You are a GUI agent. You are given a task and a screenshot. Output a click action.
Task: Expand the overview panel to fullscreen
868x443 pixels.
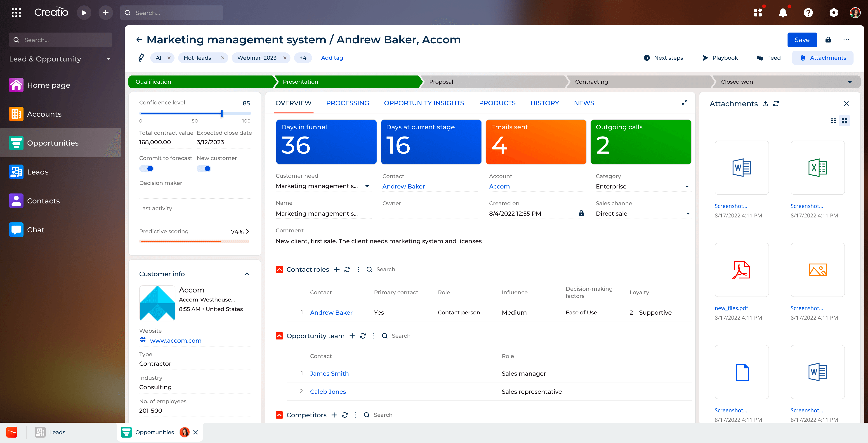point(684,103)
